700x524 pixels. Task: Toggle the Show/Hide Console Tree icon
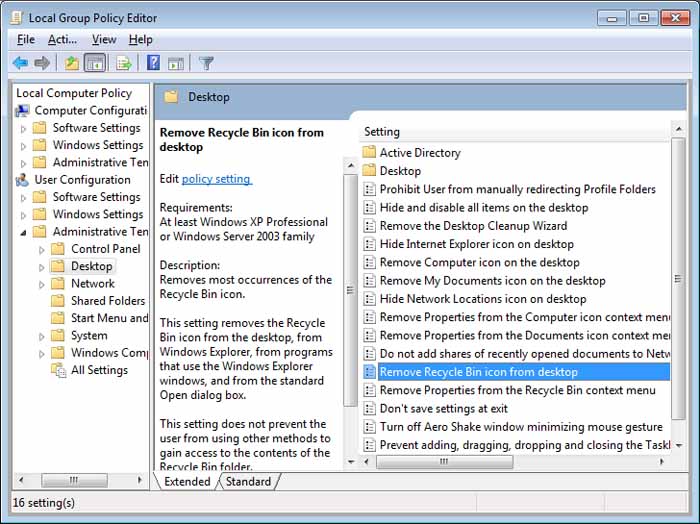[x=95, y=63]
